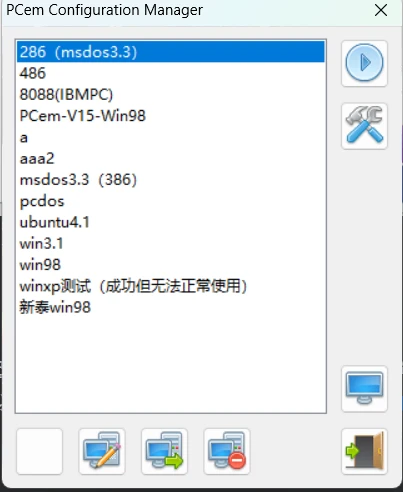
Task: Select the winxp测试 configuration entry
Action: [171, 286]
